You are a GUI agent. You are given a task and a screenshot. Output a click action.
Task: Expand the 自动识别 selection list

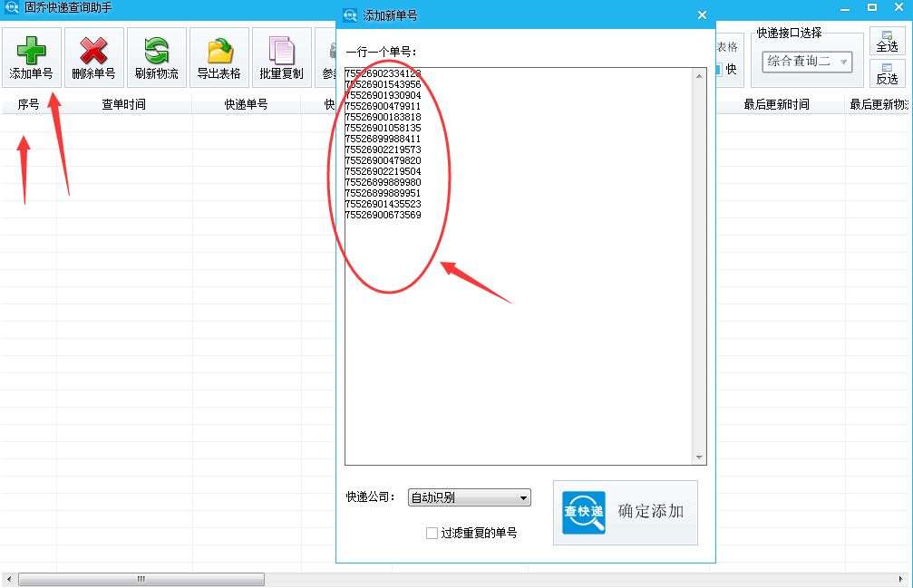469,497
